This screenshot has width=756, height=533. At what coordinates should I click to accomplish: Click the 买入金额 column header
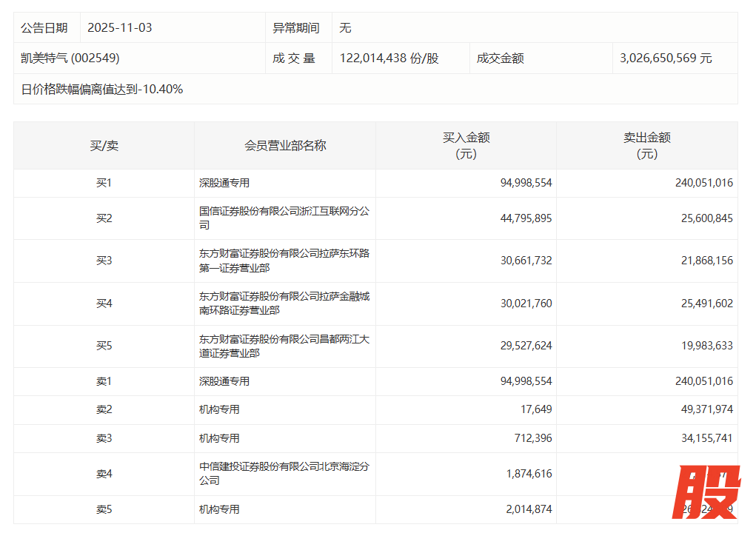tap(466, 146)
